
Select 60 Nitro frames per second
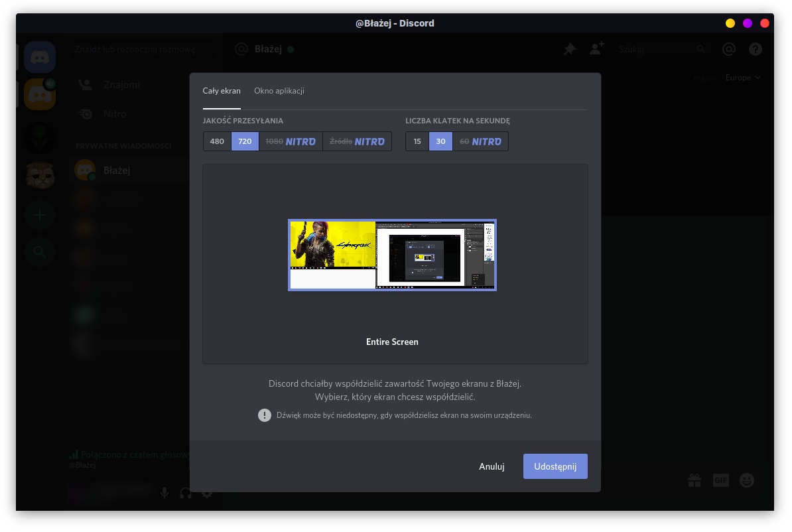click(x=480, y=141)
